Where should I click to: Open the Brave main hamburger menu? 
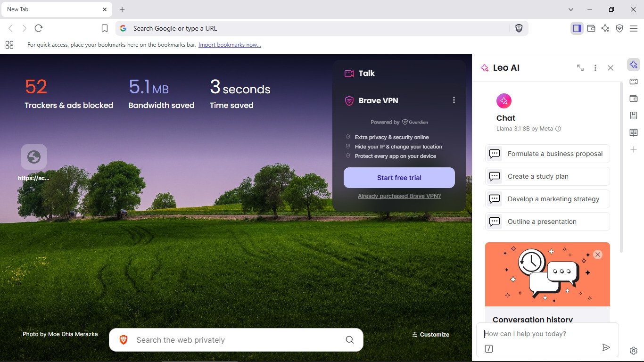[x=634, y=28]
